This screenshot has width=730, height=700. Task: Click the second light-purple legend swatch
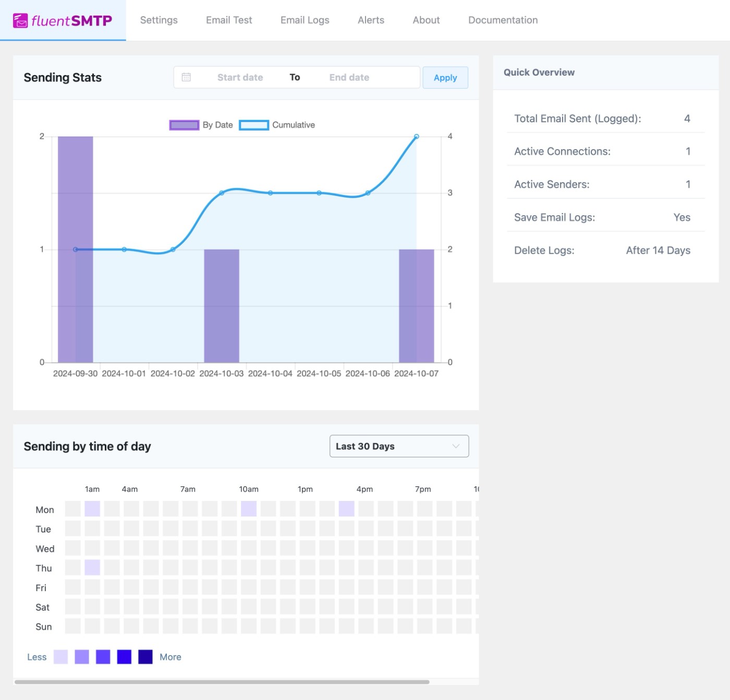(x=82, y=657)
